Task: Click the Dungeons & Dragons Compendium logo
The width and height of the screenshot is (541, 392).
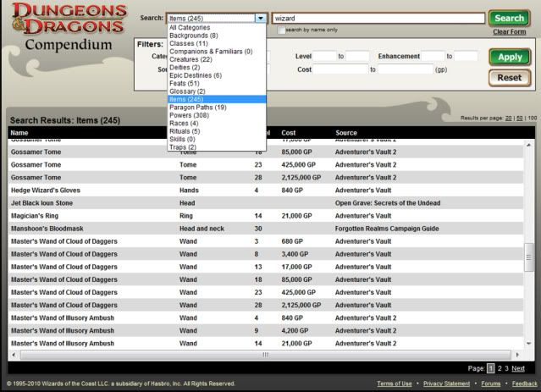Action: click(69, 27)
